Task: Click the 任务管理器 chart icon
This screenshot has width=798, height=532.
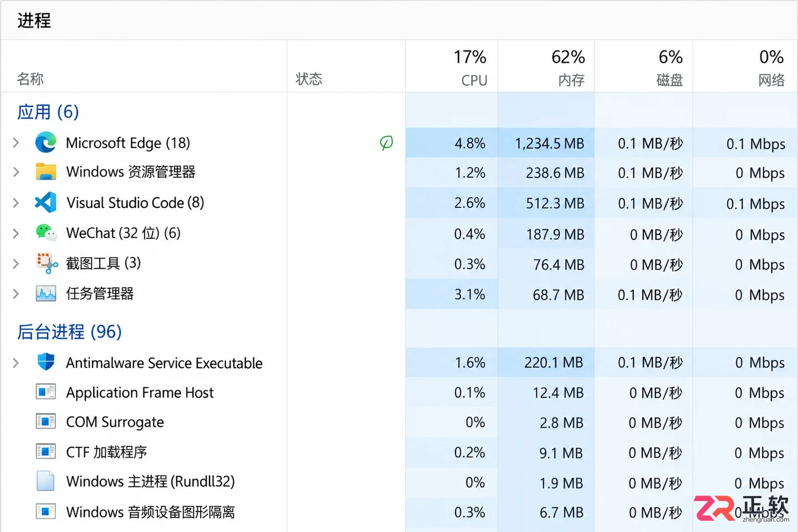Action: coord(46,293)
